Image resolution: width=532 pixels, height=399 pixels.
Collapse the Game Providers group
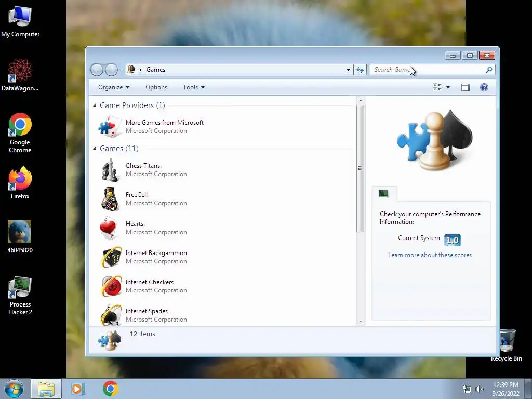tap(95, 105)
